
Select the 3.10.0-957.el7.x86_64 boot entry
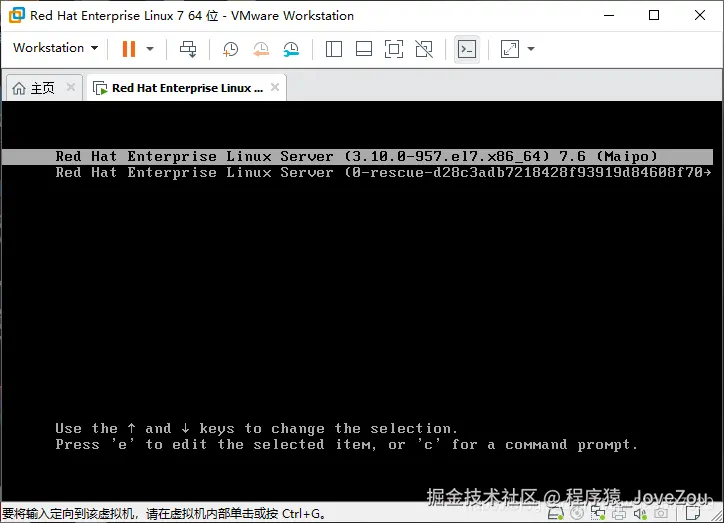[x=357, y=156]
